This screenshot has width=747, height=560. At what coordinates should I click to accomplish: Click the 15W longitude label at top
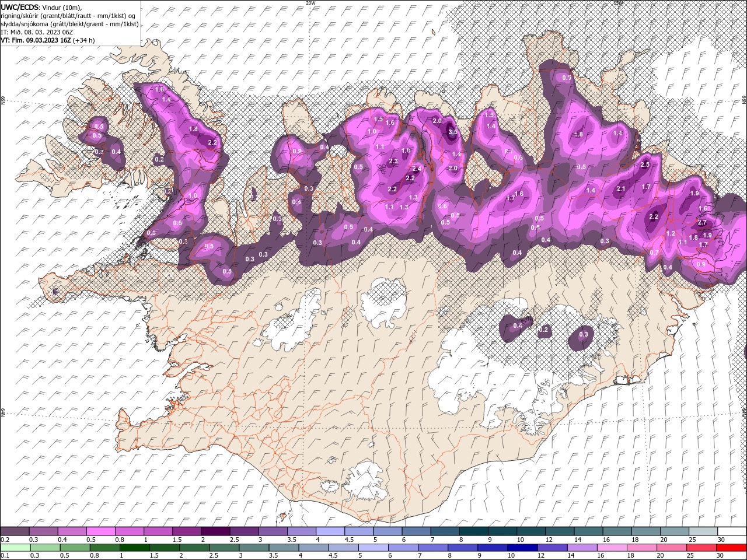tap(618, 3)
